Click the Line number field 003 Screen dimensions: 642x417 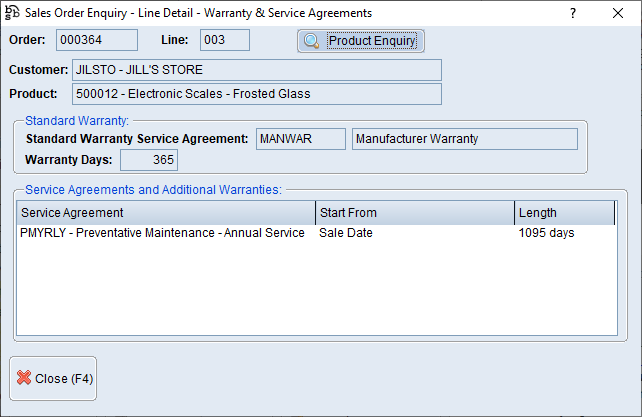point(224,40)
